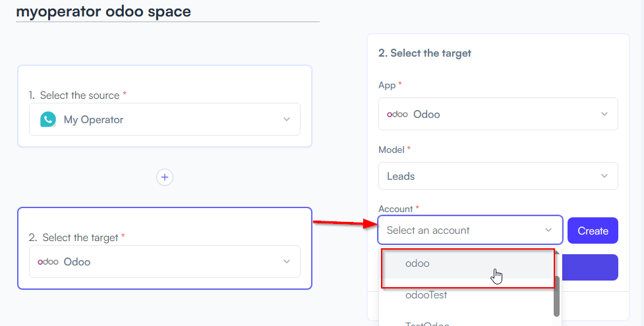Open the App dropdown chevron
Screen dimensions: 644x326
604,114
